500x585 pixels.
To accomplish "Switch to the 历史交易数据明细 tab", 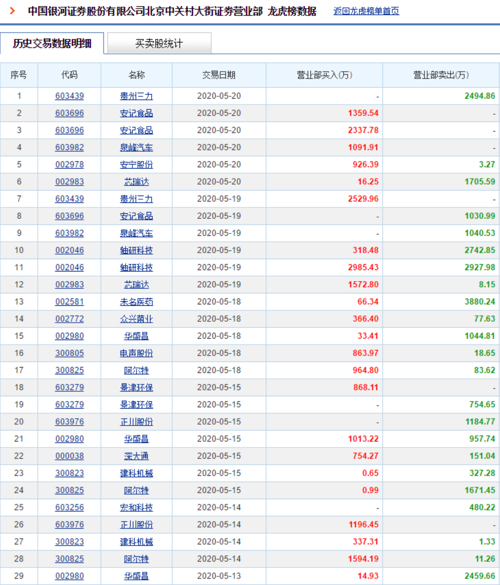I will pos(52,43).
